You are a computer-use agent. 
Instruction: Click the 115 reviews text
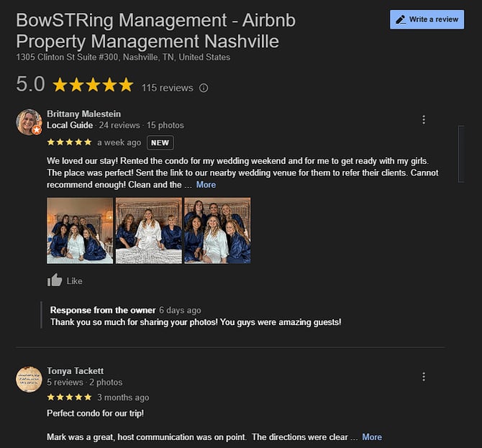coord(167,88)
